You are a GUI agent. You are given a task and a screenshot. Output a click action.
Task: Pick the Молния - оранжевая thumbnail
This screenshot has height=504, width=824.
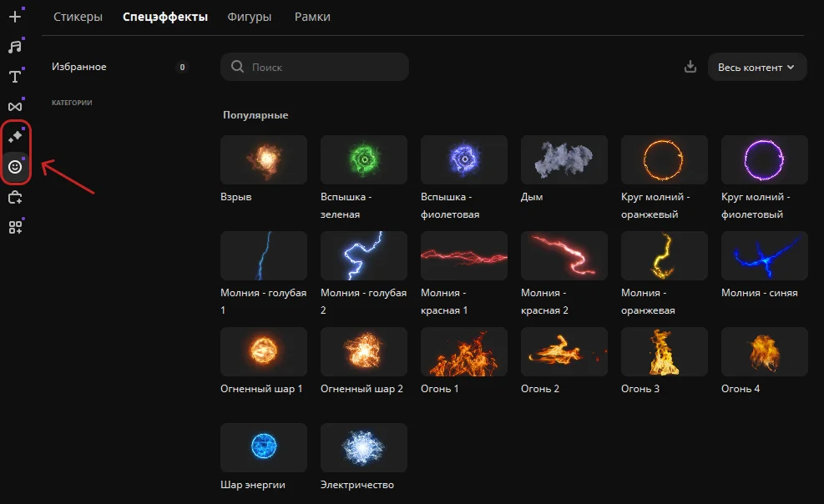point(665,255)
